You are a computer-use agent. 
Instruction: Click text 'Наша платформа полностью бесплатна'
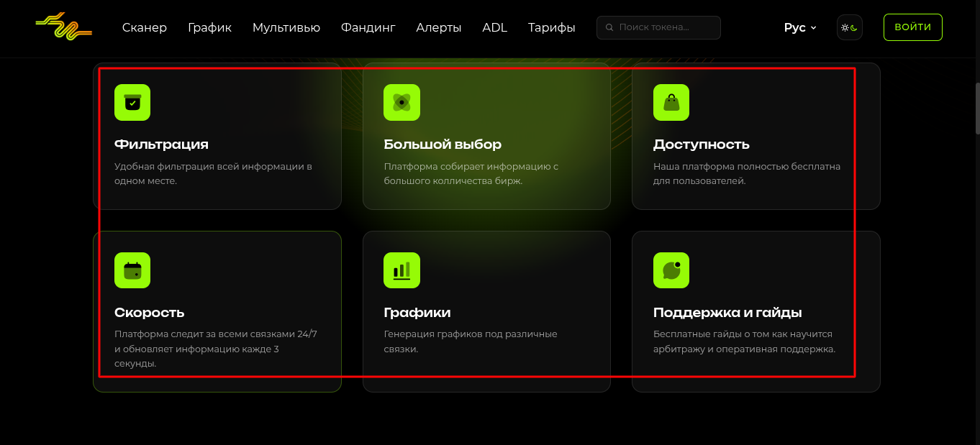pyautogui.click(x=747, y=166)
